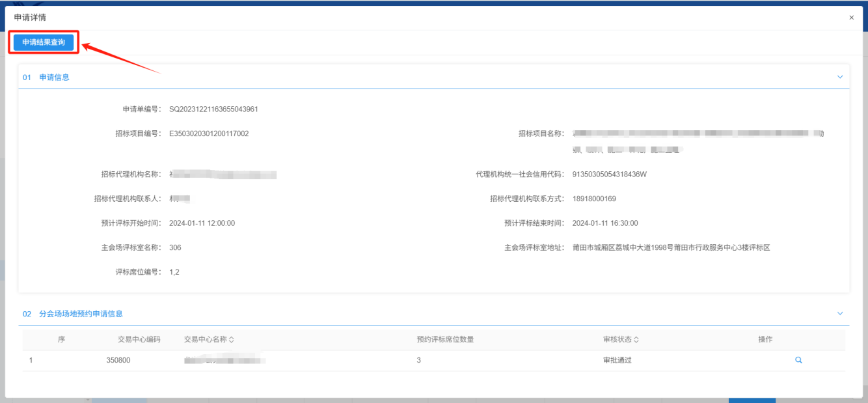Click the contact number 18918000169
The width and height of the screenshot is (868, 403).
point(594,199)
